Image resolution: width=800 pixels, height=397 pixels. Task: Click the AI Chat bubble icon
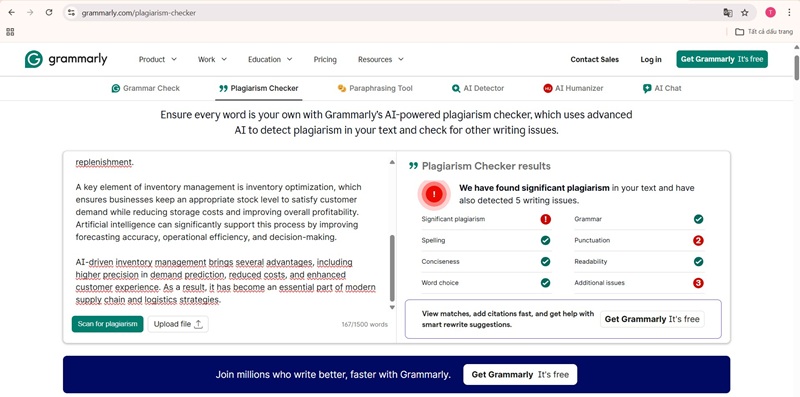click(x=647, y=88)
